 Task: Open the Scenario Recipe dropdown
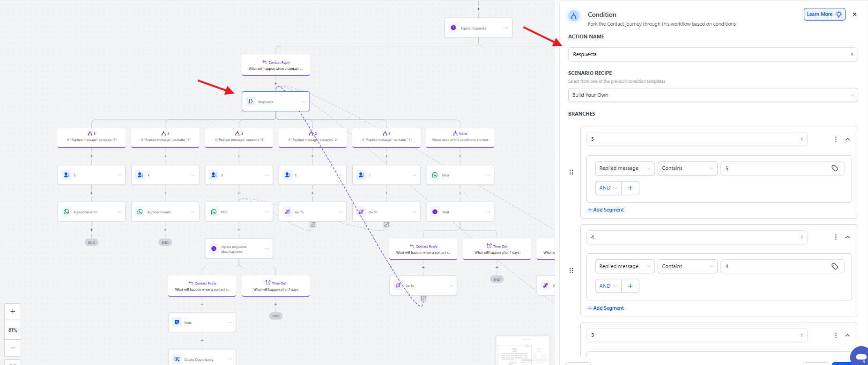coord(712,95)
